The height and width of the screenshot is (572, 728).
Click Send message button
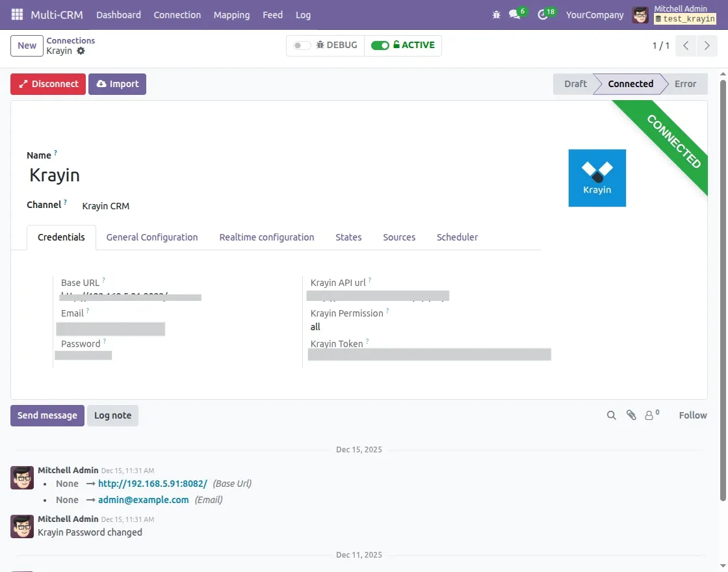(47, 415)
